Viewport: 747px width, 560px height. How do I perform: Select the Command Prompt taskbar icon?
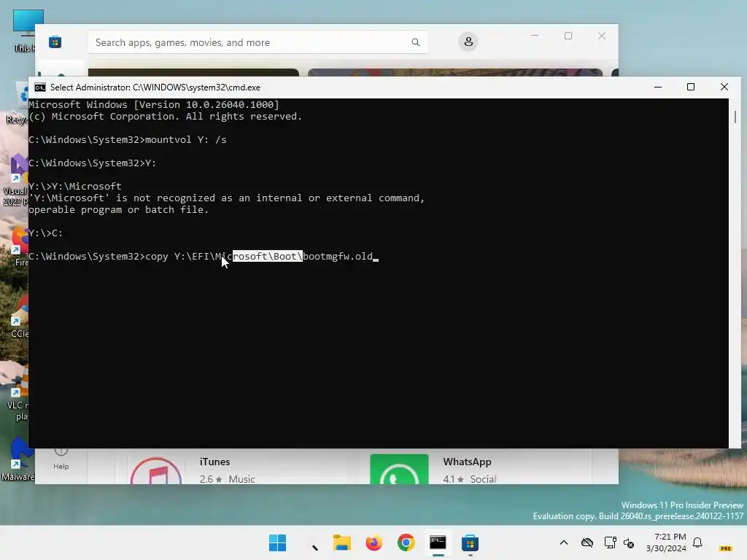pyautogui.click(x=438, y=542)
